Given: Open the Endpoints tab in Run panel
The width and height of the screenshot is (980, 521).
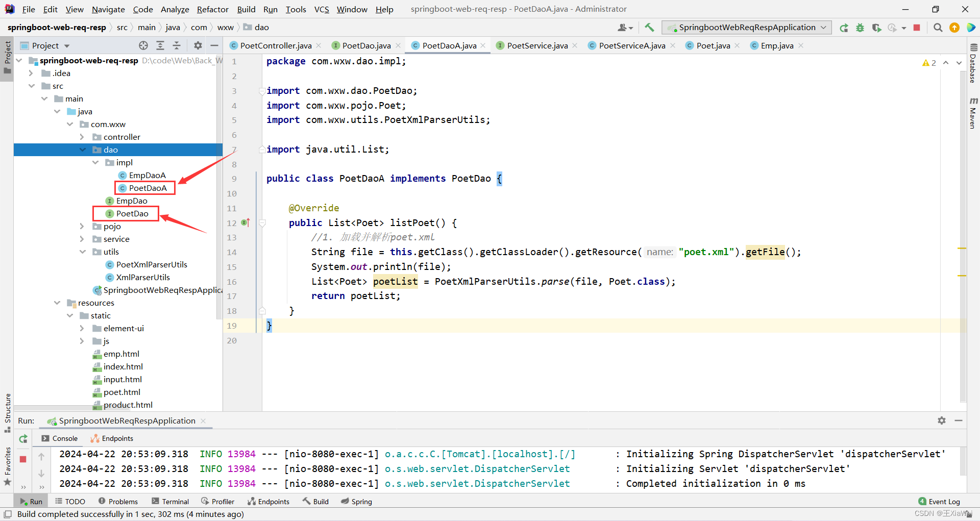Looking at the screenshot, I should point(112,438).
